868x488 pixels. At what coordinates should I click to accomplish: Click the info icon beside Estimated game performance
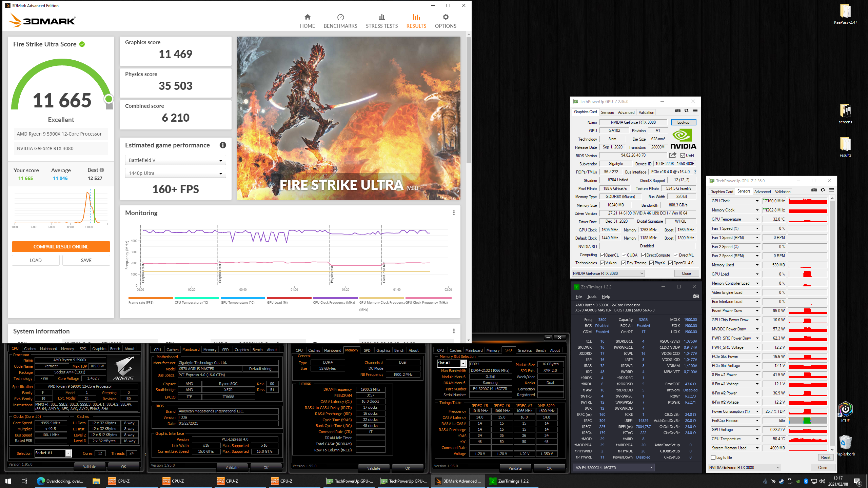[223, 145]
